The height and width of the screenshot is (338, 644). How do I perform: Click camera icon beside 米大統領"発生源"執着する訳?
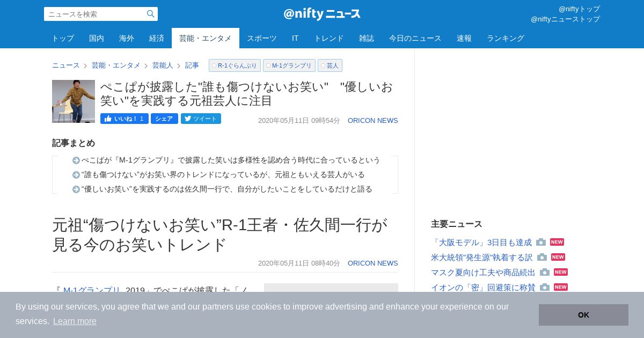pos(542,258)
